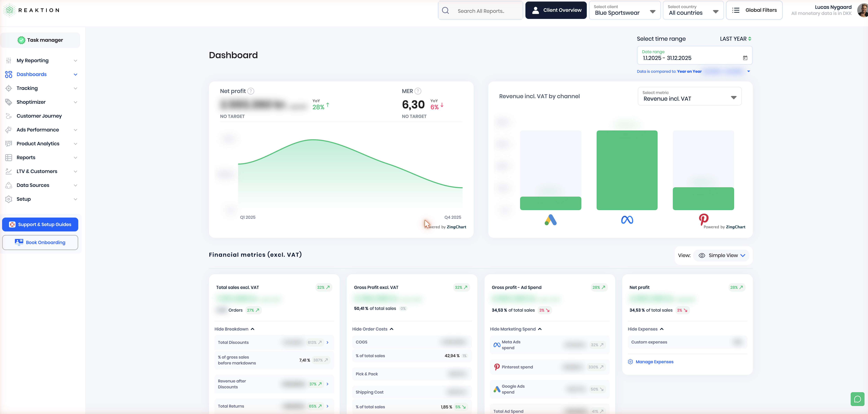This screenshot has width=868, height=414.
Task: Open the Select country dropdown
Action: pos(693,10)
